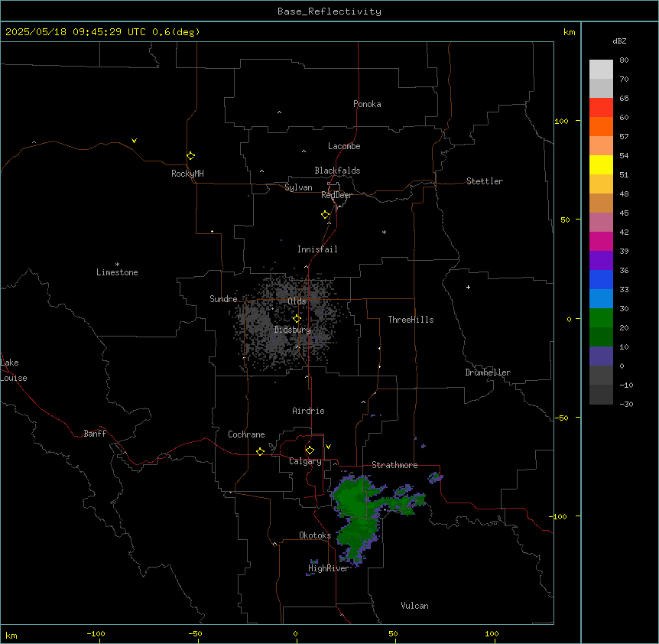Pick the red 65-60 dBZ legend swatch

(x=601, y=107)
